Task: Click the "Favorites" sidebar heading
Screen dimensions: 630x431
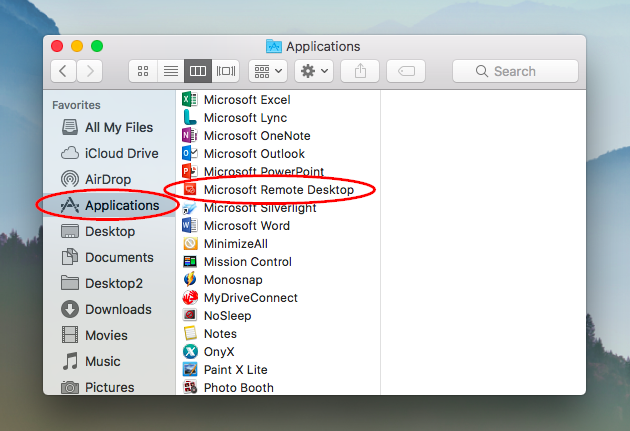Action: click(x=76, y=105)
